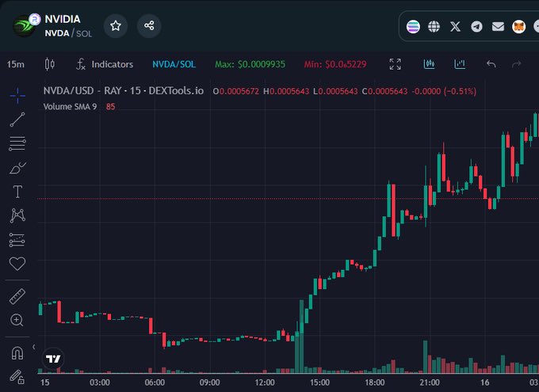Select the forecasting and position tools
This screenshot has width=539, height=392.
click(17, 240)
